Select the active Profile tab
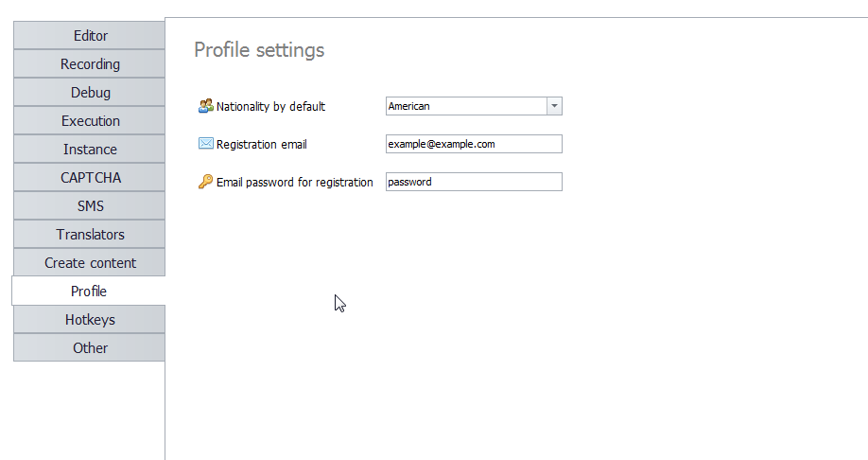868x460 pixels. (89, 291)
